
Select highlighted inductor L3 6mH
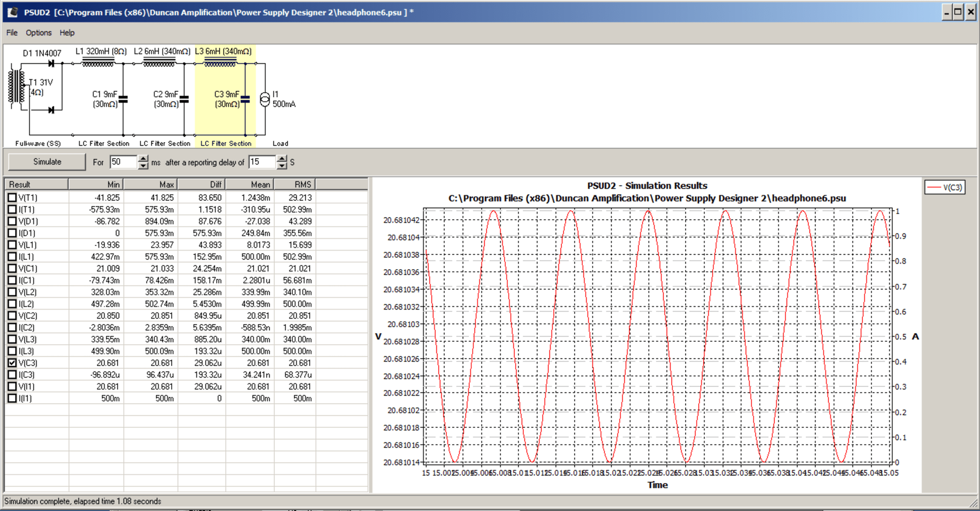click(x=220, y=62)
